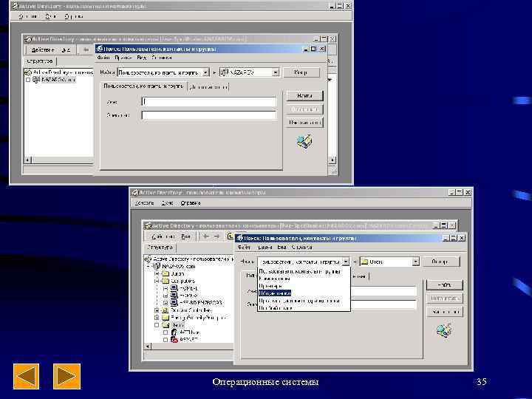Click the orange next-slide arrow

pos(66,376)
